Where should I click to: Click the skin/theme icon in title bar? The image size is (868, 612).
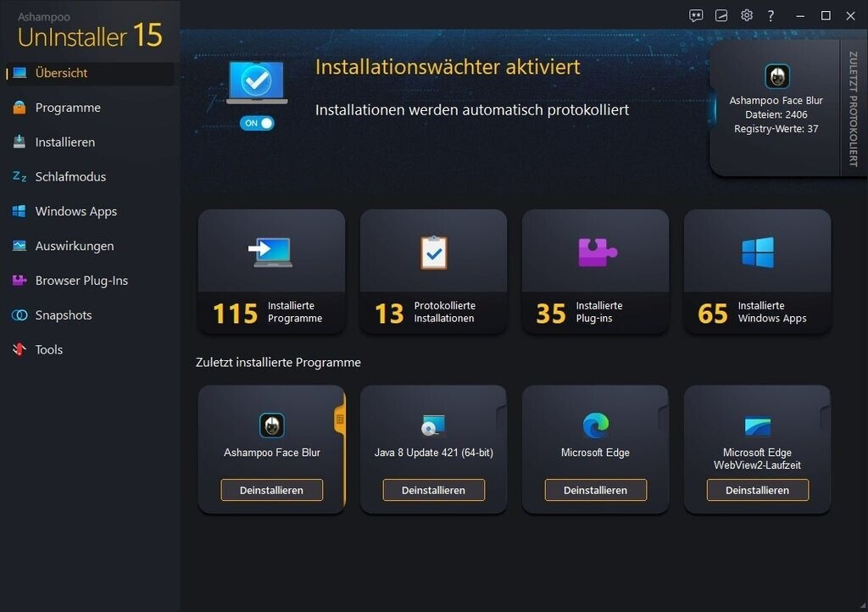point(721,15)
